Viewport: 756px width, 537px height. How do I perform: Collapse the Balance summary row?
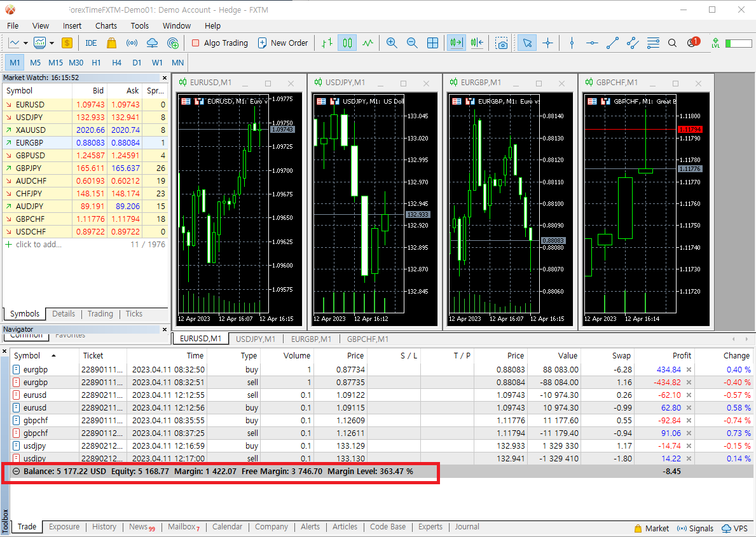click(17, 472)
